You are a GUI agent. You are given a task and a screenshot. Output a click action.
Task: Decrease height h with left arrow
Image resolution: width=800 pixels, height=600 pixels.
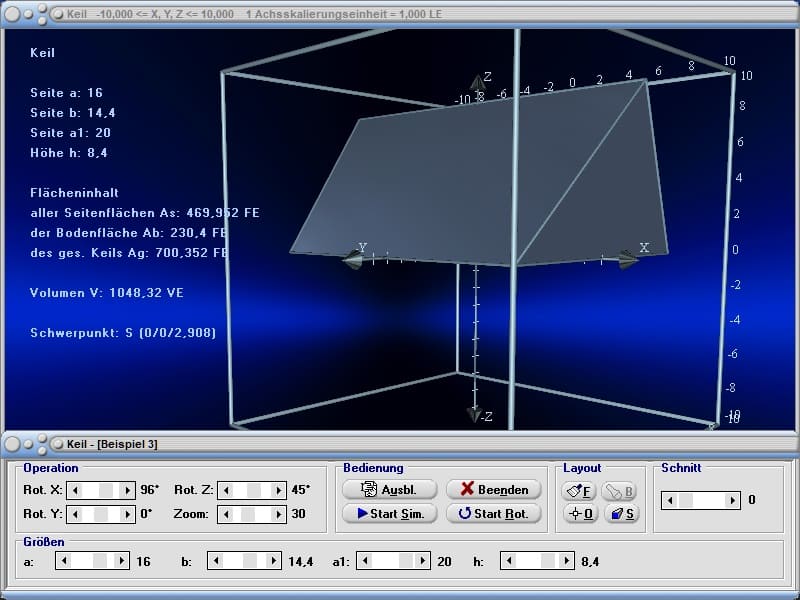[x=509, y=561]
